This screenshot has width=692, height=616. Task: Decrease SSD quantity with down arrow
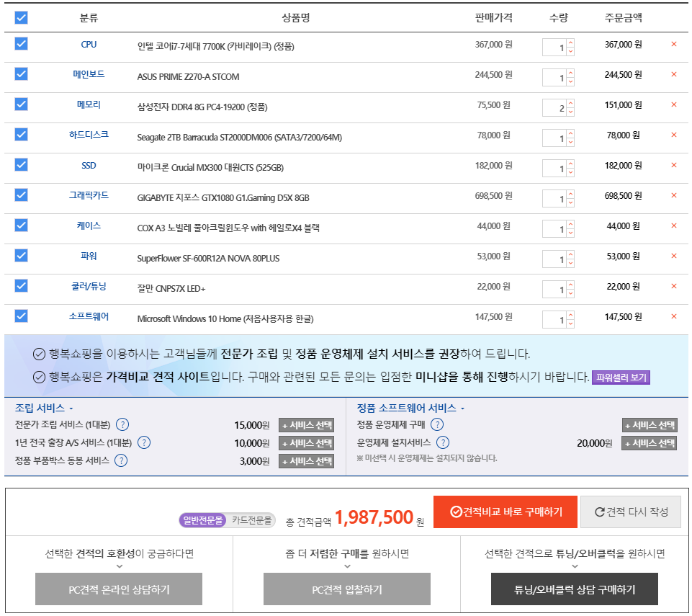click(570, 172)
